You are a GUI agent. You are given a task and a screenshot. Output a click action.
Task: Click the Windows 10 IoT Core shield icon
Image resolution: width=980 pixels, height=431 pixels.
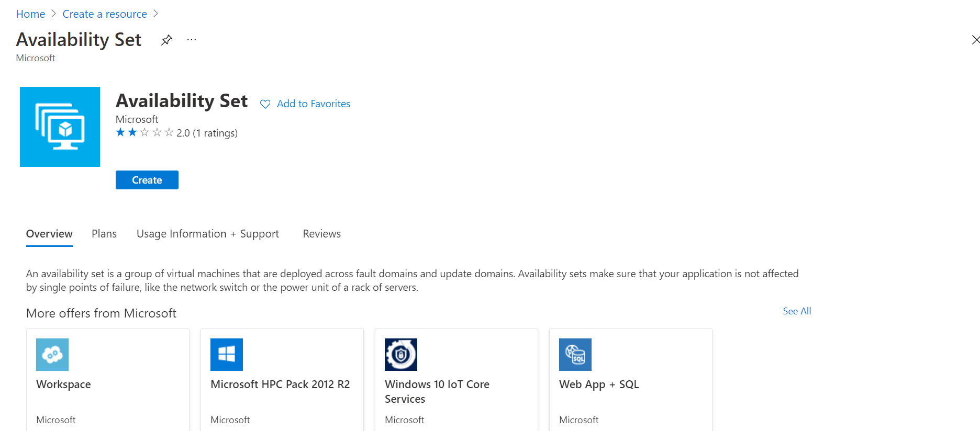tap(401, 355)
